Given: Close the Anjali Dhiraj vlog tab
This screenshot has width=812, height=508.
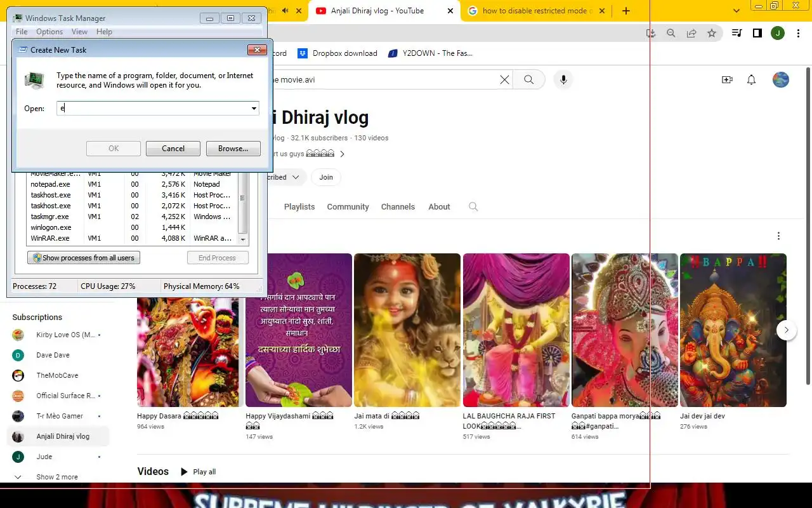Looking at the screenshot, I should [x=450, y=11].
